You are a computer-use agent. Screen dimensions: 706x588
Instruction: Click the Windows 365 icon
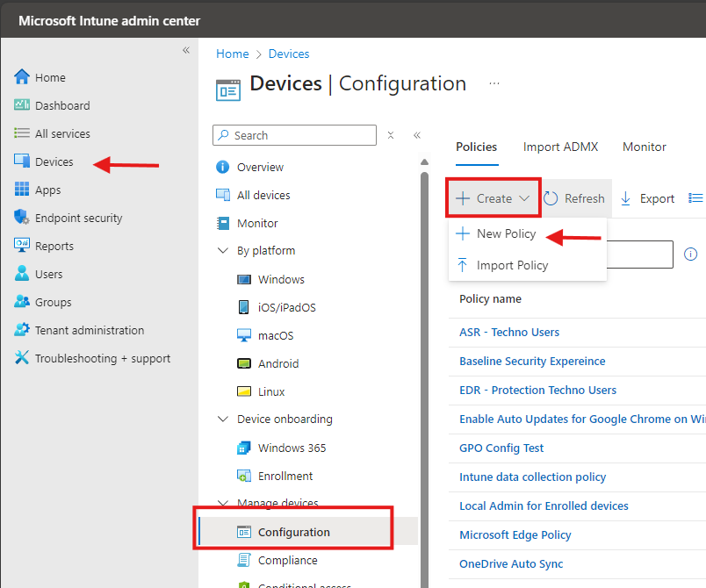point(243,448)
